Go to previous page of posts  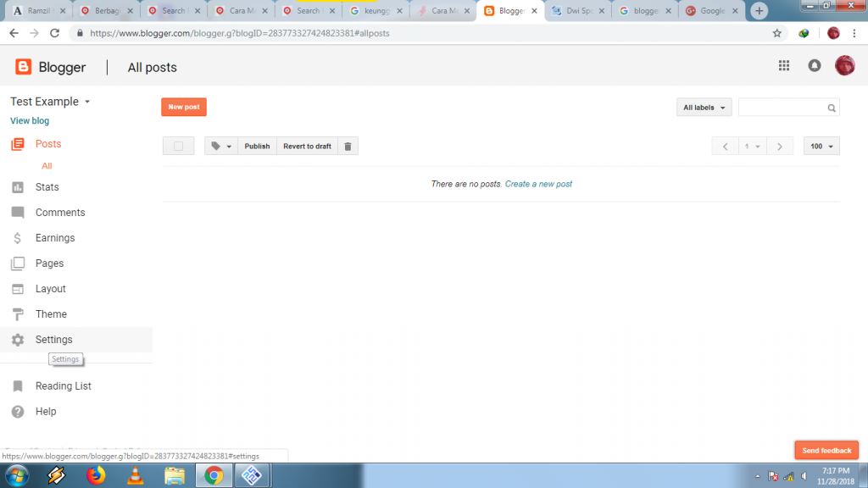coord(726,146)
